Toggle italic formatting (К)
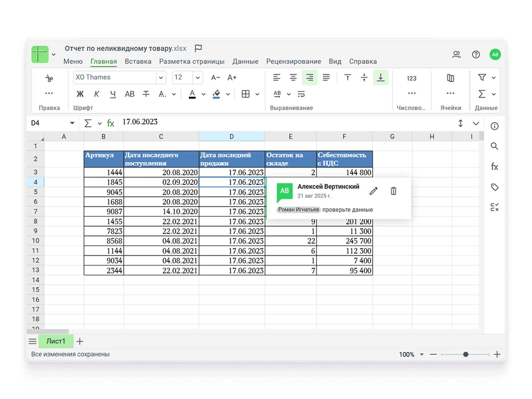 96,94
